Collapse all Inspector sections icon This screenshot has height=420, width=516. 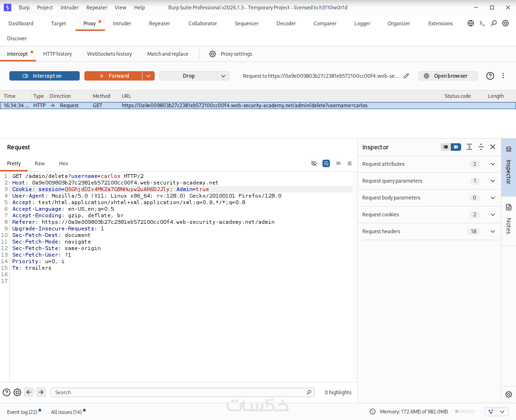pos(481,147)
